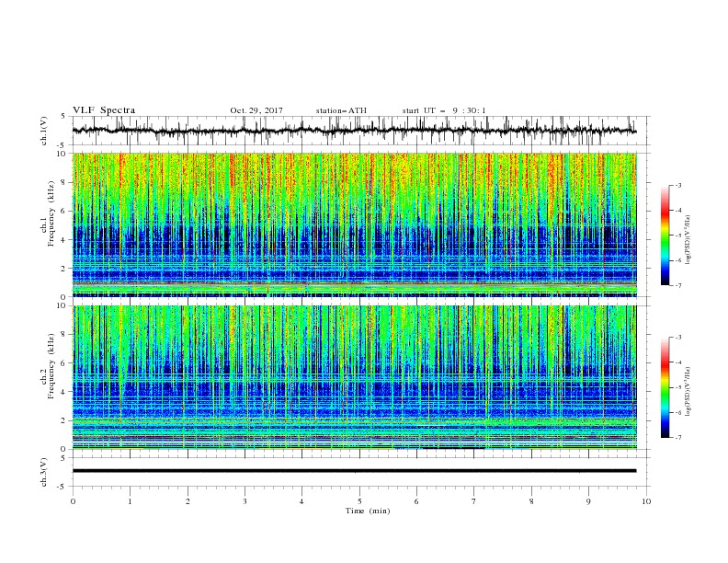Click the ch.2 spectrogram colorbar
The image size is (728, 563).
(665, 387)
